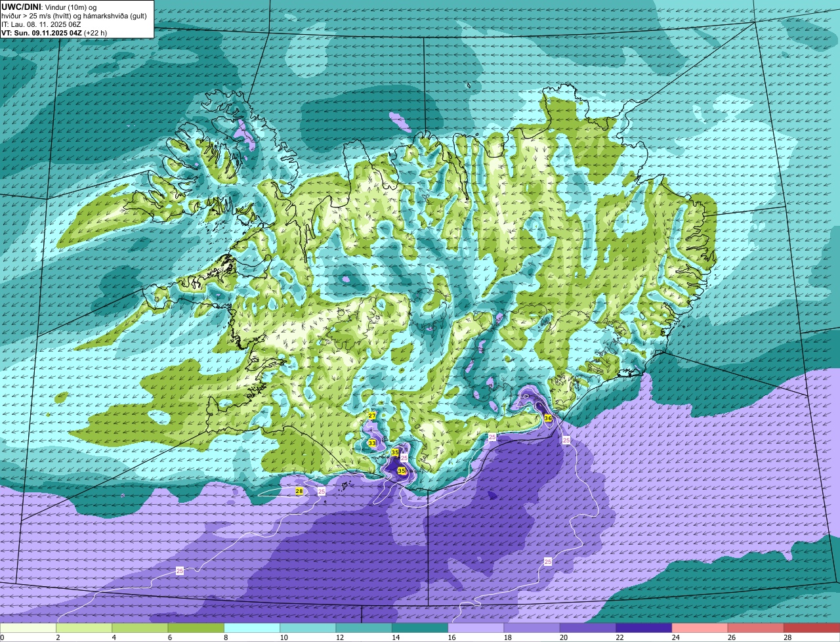
Task: Click the legend scale value 18
Action: [x=507, y=637]
